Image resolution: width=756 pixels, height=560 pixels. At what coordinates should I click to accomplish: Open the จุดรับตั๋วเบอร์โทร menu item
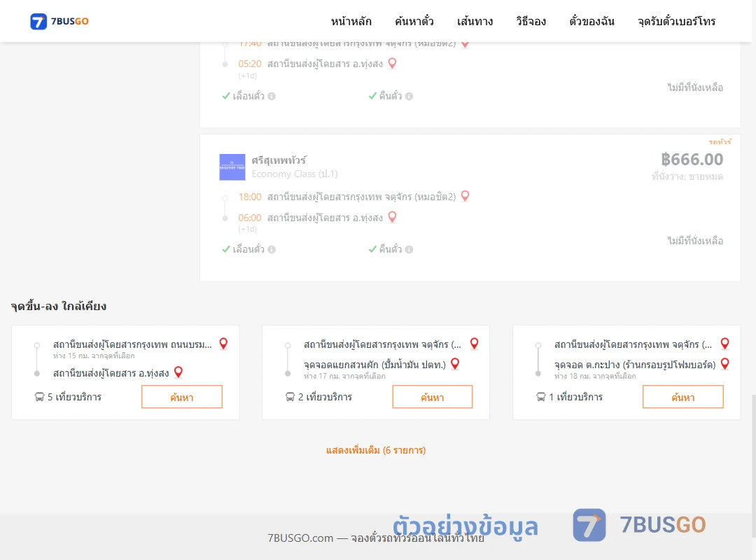click(676, 21)
